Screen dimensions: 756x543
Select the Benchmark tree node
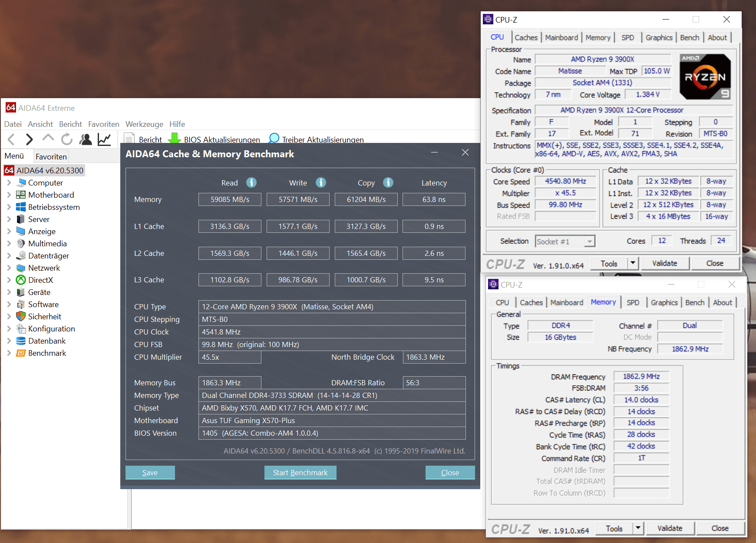(47, 353)
